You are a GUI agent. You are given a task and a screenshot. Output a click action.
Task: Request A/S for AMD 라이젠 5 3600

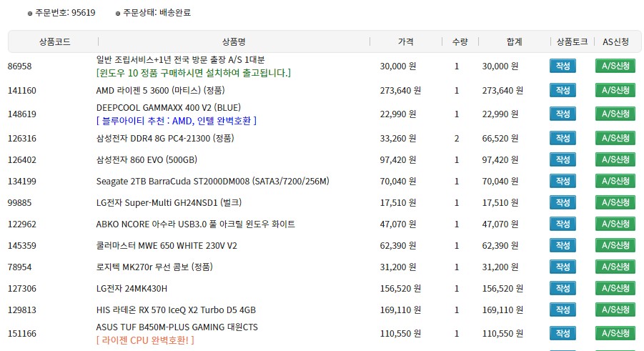tap(615, 90)
